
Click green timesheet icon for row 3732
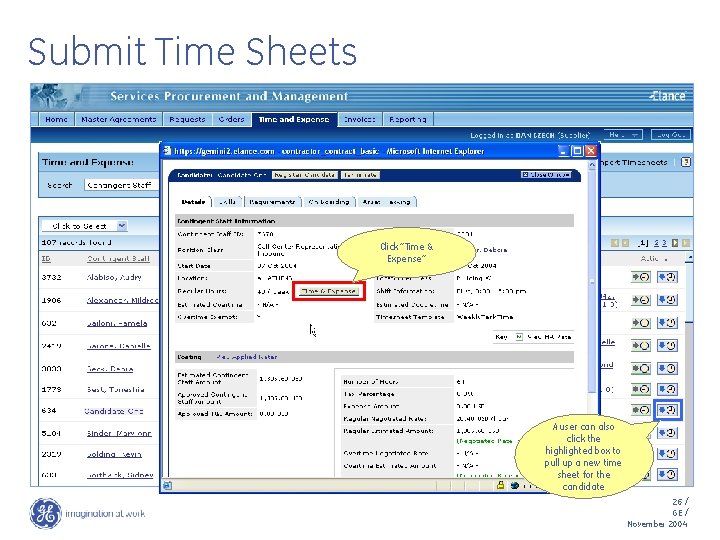click(641, 277)
